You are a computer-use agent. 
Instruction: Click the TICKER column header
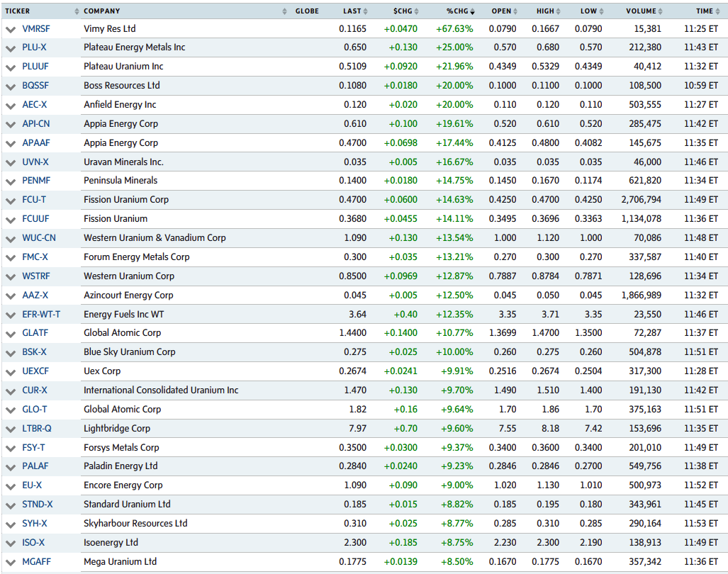17,11
